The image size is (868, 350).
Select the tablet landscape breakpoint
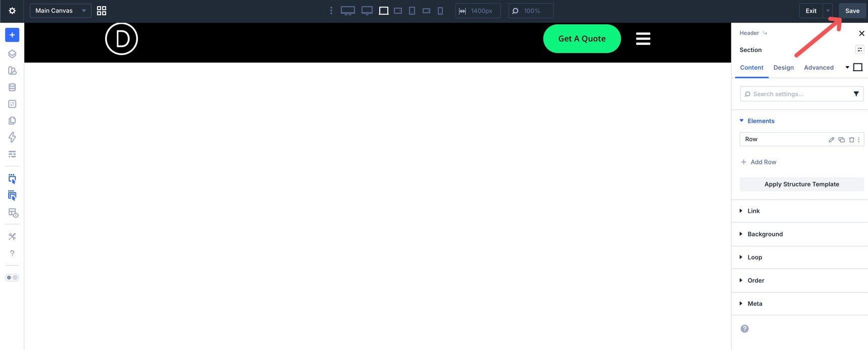click(x=398, y=11)
